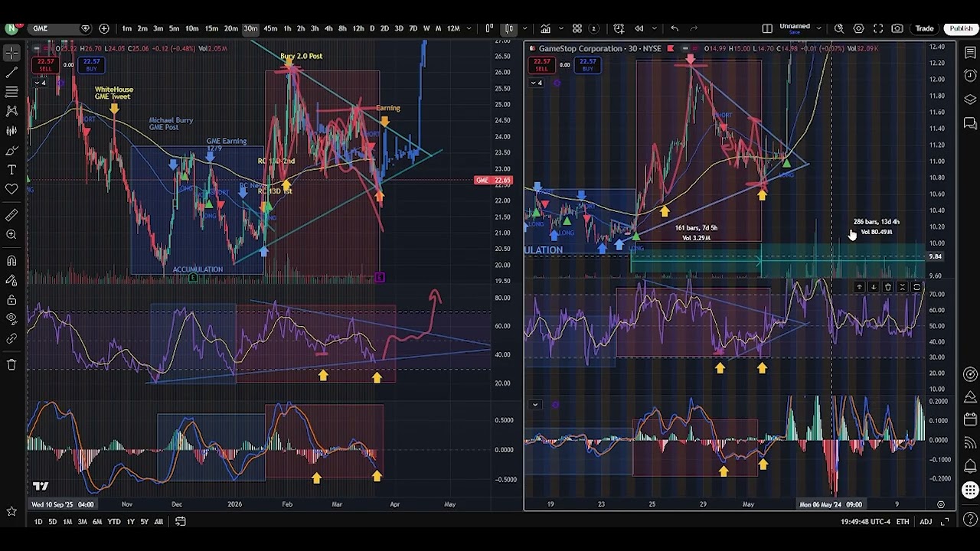Open the Unnamed layout dropdown arrow
The height and width of the screenshot is (551, 980).
tap(819, 28)
